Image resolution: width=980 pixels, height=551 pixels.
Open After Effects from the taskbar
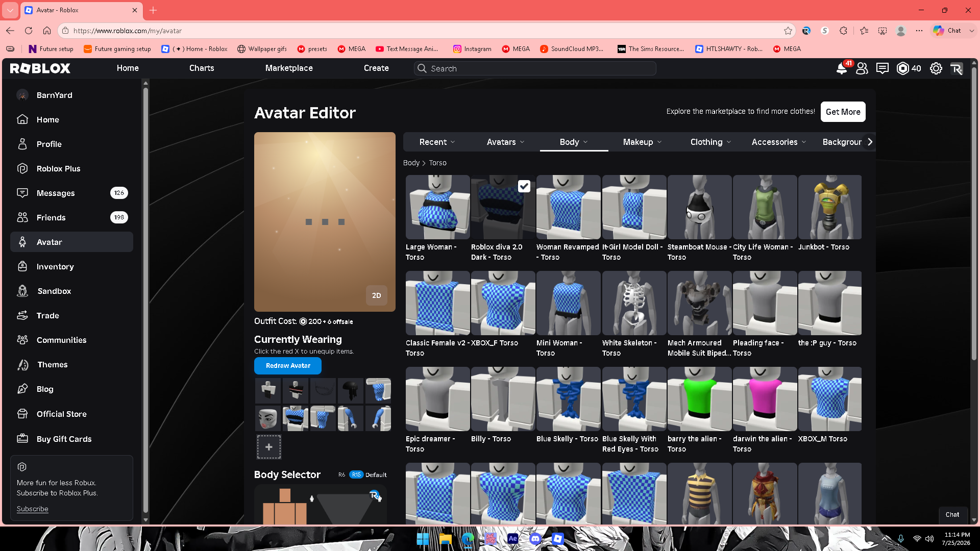pyautogui.click(x=512, y=539)
